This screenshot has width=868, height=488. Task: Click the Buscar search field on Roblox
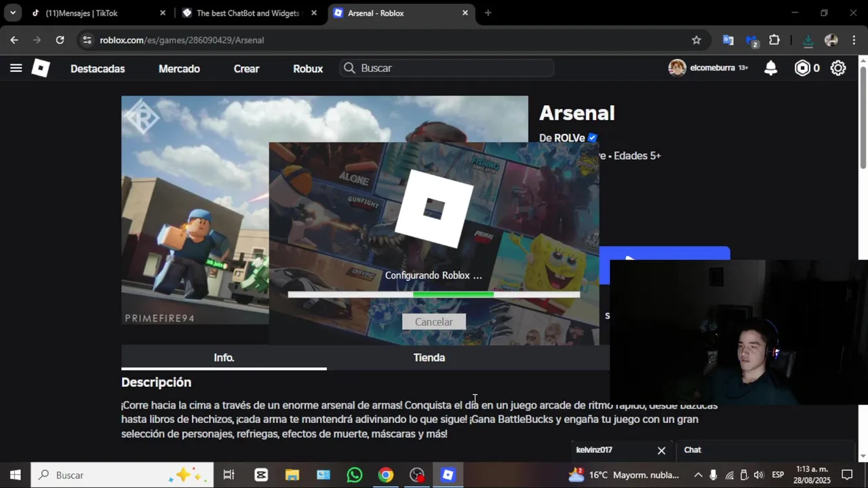coord(447,68)
